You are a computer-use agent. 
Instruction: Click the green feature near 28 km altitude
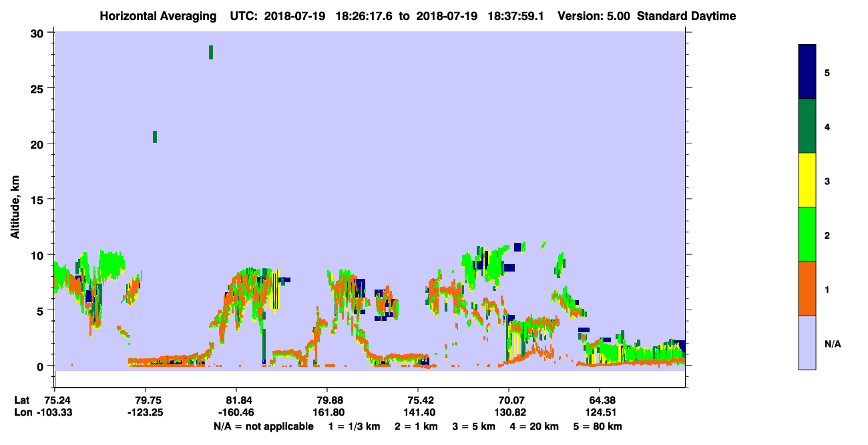click(211, 52)
